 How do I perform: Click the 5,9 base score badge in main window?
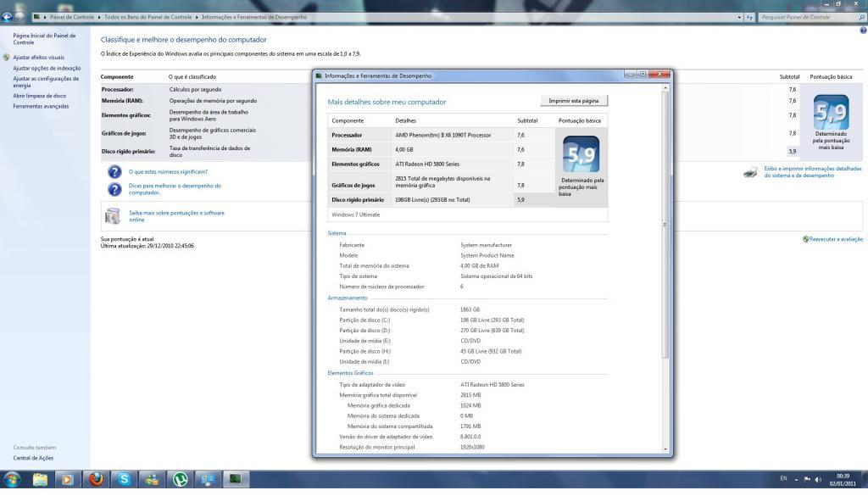coord(831,113)
